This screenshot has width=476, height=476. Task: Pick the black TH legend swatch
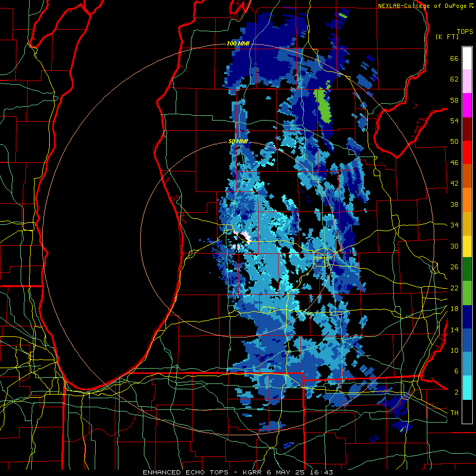[467, 411]
